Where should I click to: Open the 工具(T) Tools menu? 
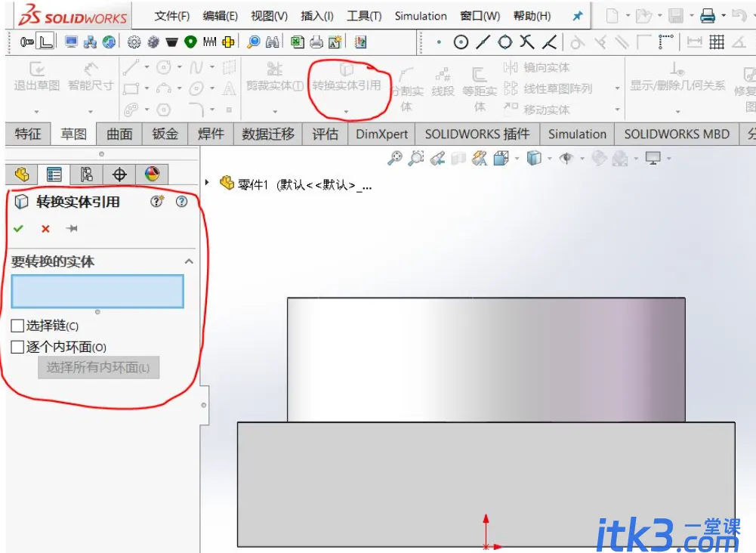[364, 17]
